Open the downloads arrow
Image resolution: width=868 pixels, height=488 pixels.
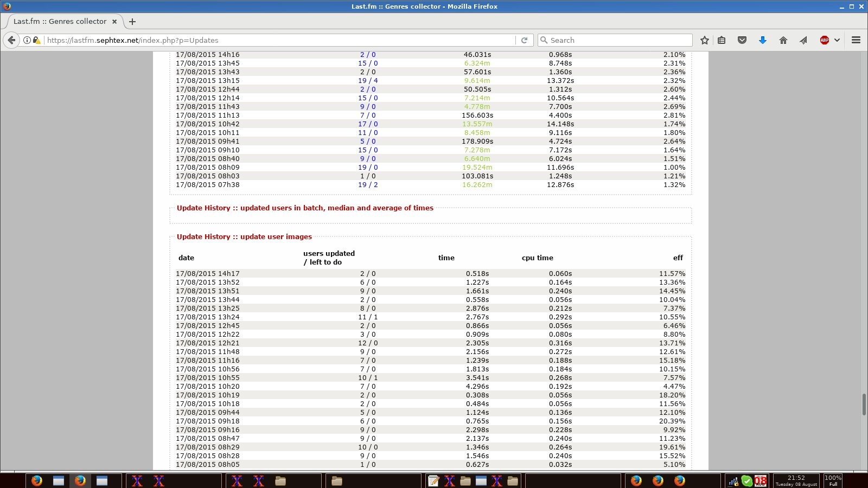click(762, 40)
